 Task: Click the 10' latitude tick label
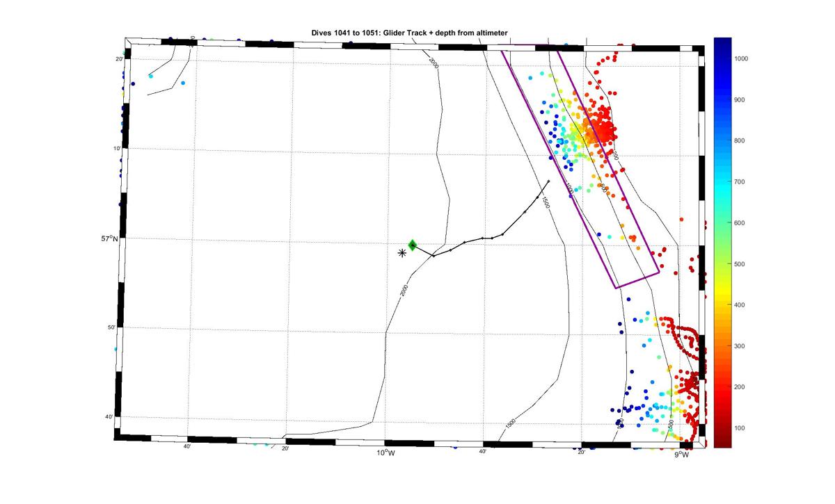tap(118, 148)
